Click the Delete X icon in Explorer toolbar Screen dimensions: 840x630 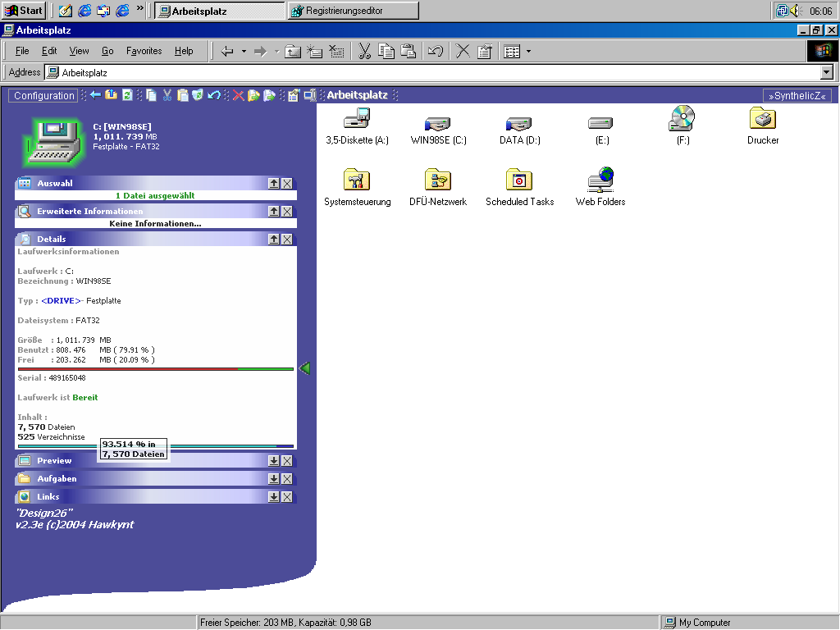pos(463,52)
